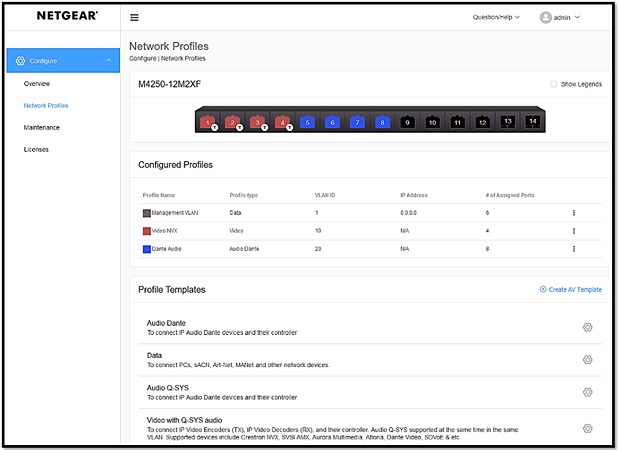
Task: Click the Dante Audio profile name
Action: tap(167, 249)
